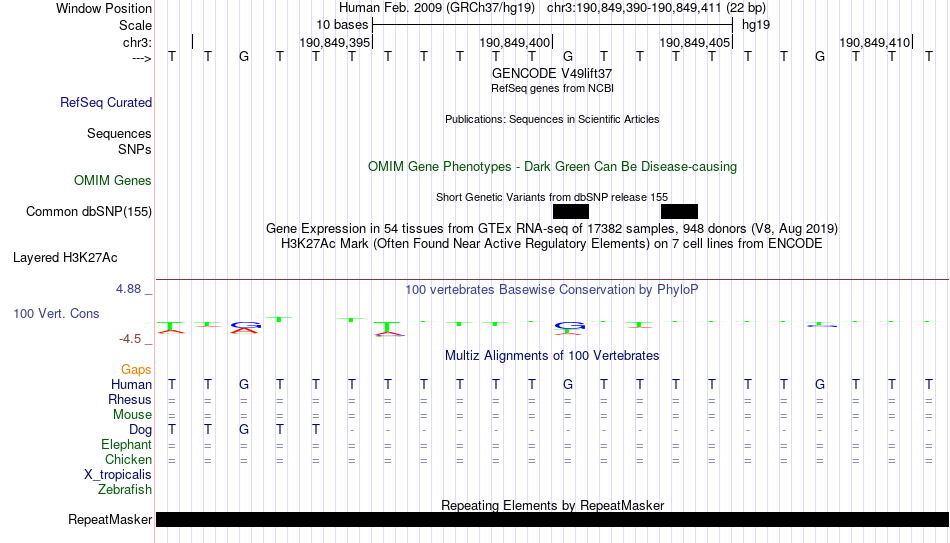
Task: Click the GTEx Gene Expression track title
Action: tap(552, 228)
